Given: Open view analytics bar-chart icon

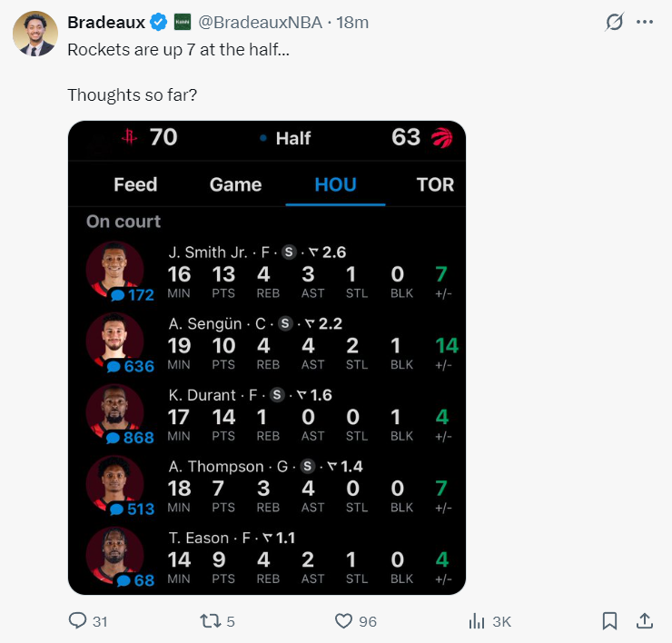Looking at the screenshot, I should point(476,621).
